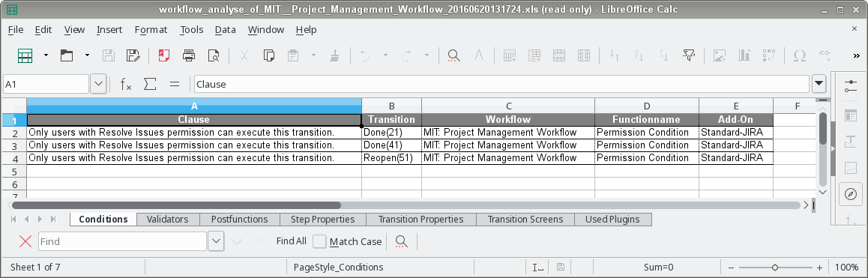Click the vertical scrollbar thumb
Viewport: 868px width, 278px height.
[x=822, y=128]
